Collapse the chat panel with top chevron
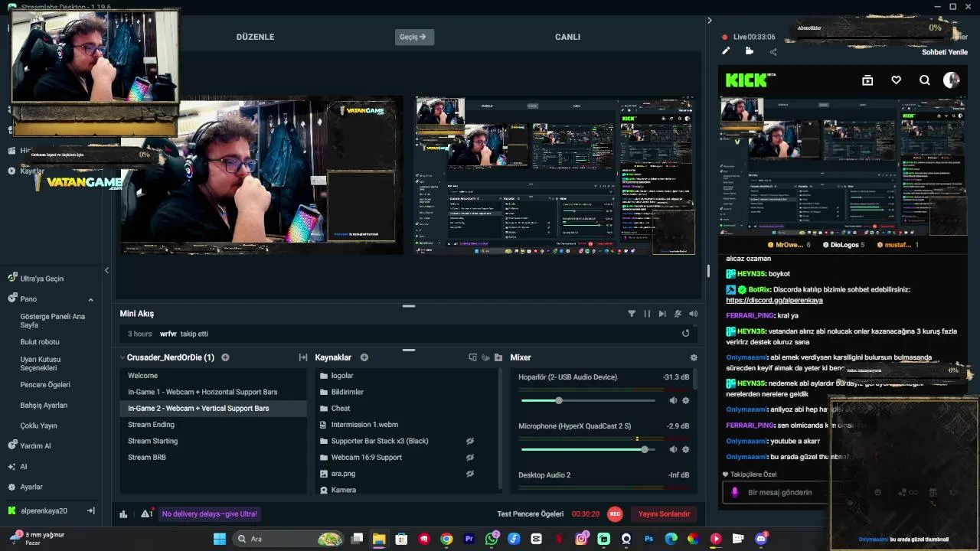The width and height of the screenshot is (980, 551). pos(709,21)
